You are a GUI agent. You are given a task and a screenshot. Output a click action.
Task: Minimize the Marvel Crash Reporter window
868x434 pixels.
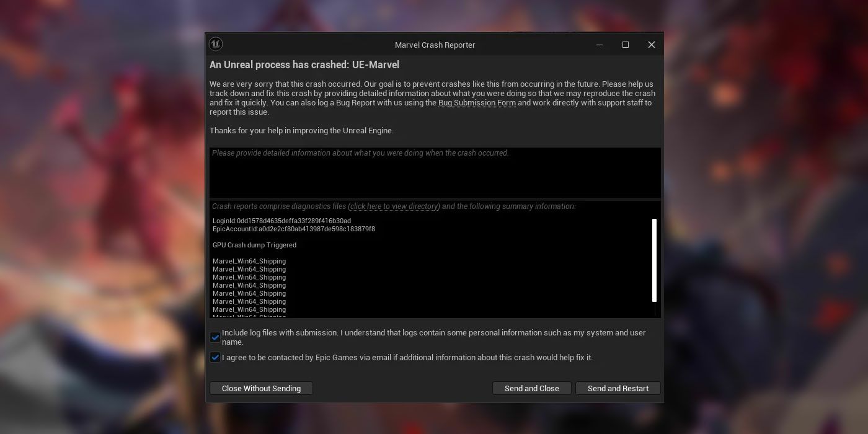click(x=600, y=45)
